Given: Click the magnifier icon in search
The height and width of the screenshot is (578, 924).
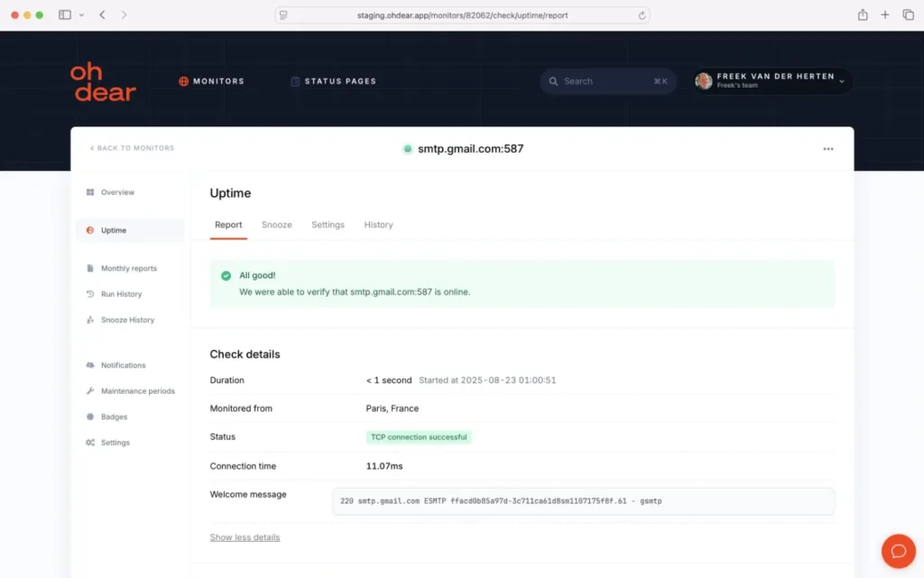Looking at the screenshot, I should coord(553,81).
